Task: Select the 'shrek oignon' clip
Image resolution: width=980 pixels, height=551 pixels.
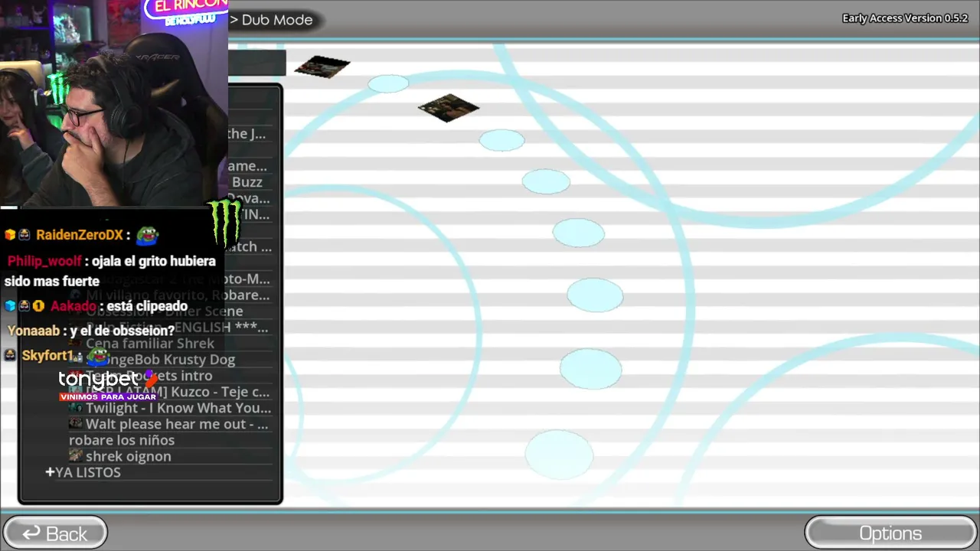Action: click(129, 456)
